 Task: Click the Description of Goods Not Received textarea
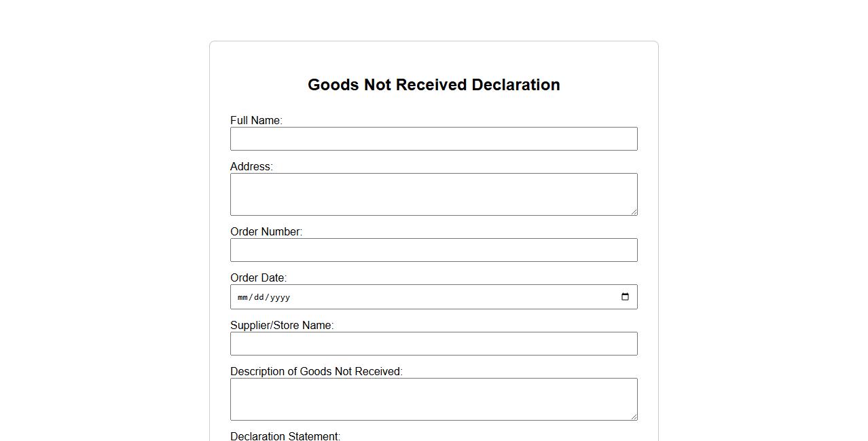click(433, 399)
